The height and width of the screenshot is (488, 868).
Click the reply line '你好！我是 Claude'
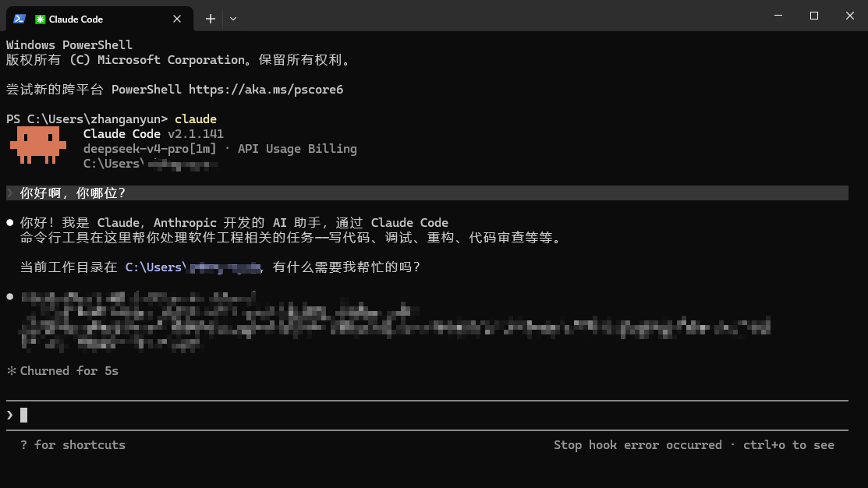[80, 222]
